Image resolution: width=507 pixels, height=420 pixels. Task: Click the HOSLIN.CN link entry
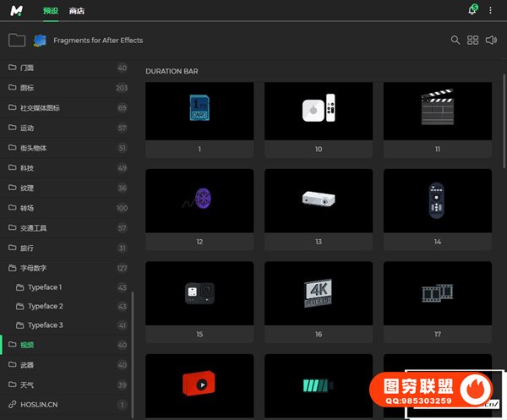coord(38,405)
